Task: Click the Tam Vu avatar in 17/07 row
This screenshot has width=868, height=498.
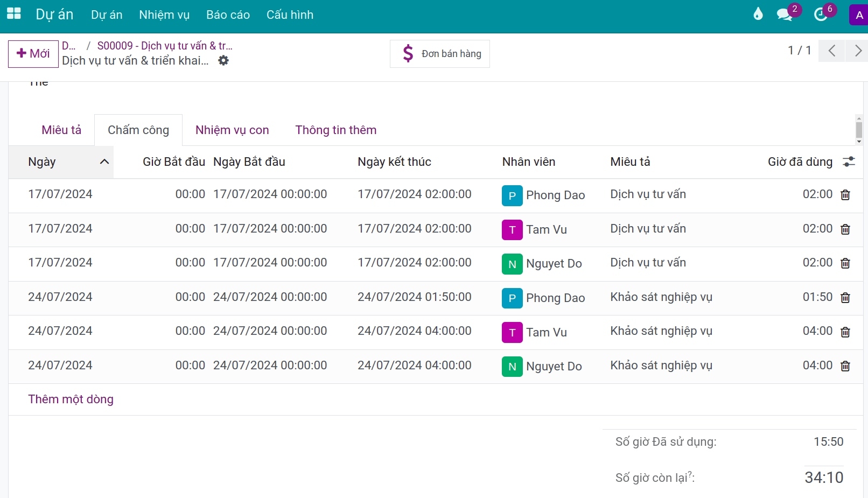Action: pyautogui.click(x=512, y=230)
